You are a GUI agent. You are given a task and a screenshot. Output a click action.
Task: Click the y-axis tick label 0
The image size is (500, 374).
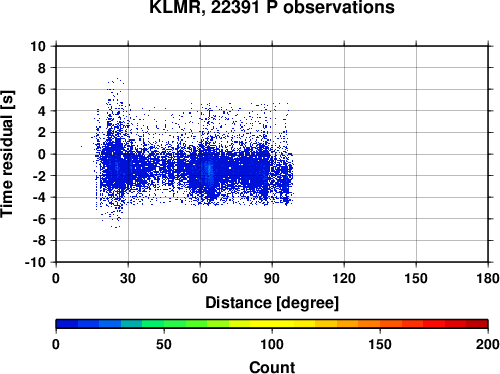[42, 154]
